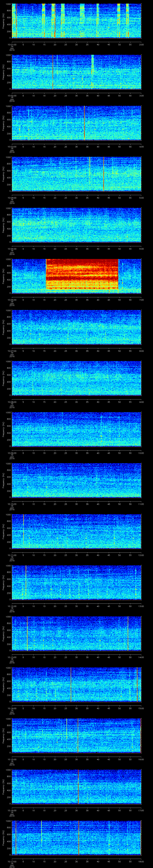Screen dimensions: 153x868
Task: Select the spectrogram panel starting at 10:09:00
Action: (77, 429)
